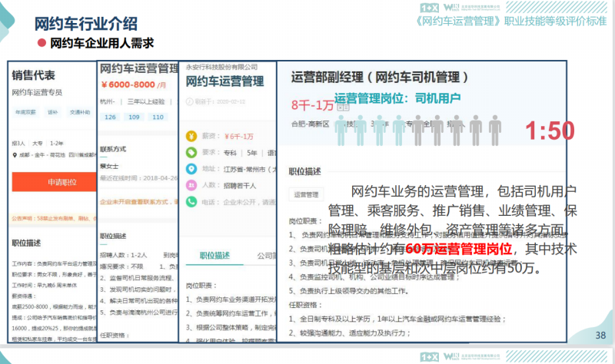Click the last gray person figure icon

495,127
